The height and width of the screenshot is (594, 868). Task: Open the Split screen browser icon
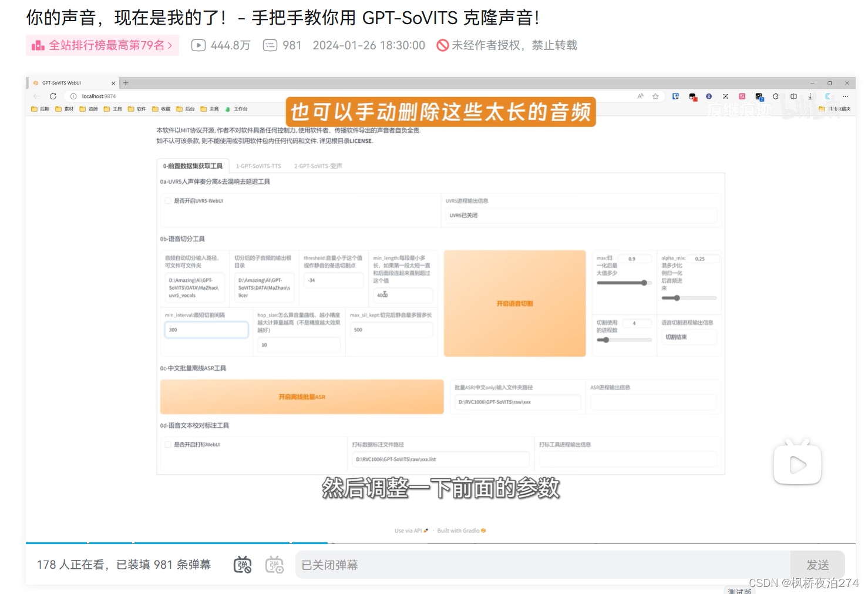point(793,96)
